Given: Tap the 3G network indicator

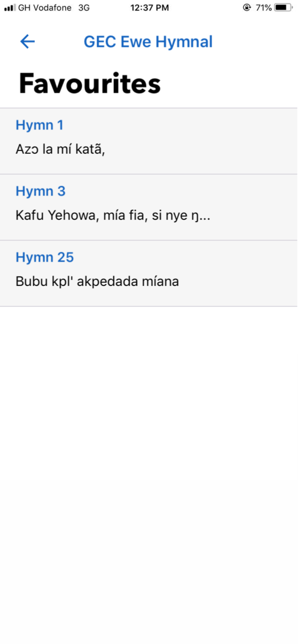Looking at the screenshot, I should [84, 8].
